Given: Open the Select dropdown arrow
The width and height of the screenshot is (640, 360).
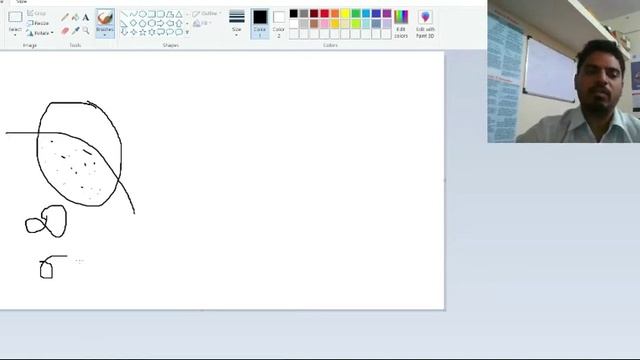Looking at the screenshot, I should (15, 35).
